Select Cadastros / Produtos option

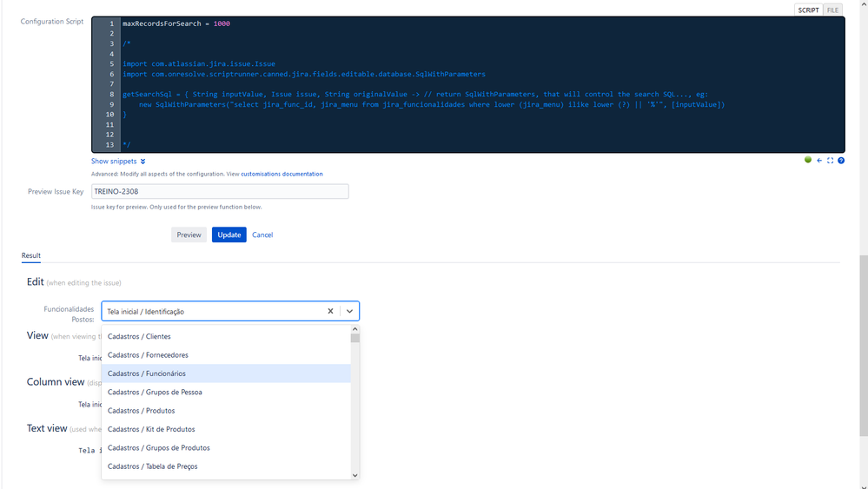click(226, 411)
